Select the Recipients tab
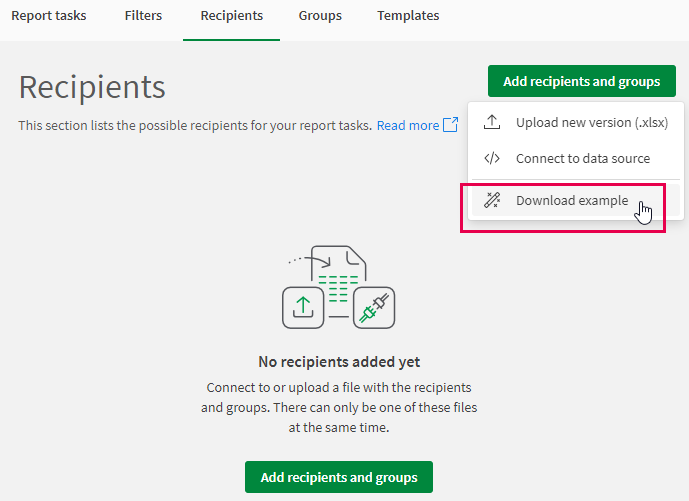Screen dimensions: 689x501 click(x=231, y=16)
